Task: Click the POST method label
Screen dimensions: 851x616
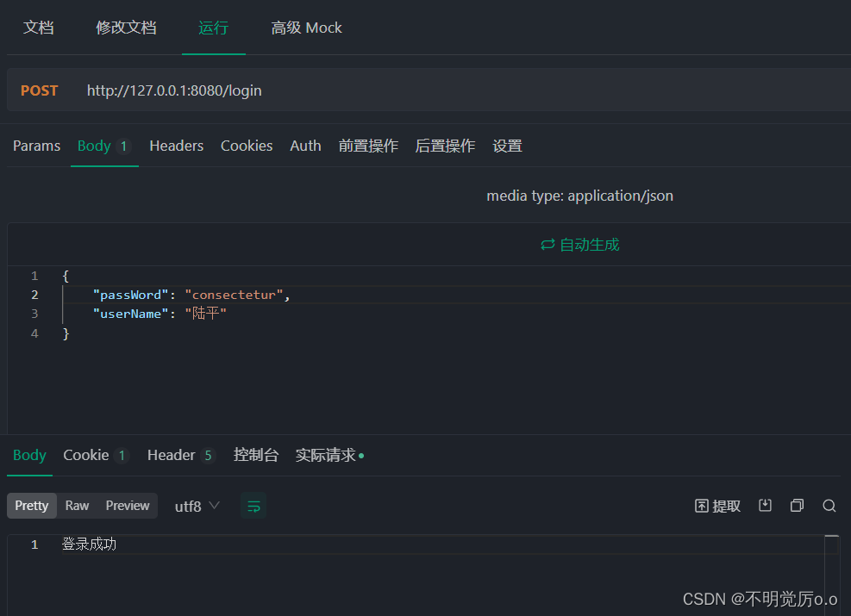Action: coord(39,90)
